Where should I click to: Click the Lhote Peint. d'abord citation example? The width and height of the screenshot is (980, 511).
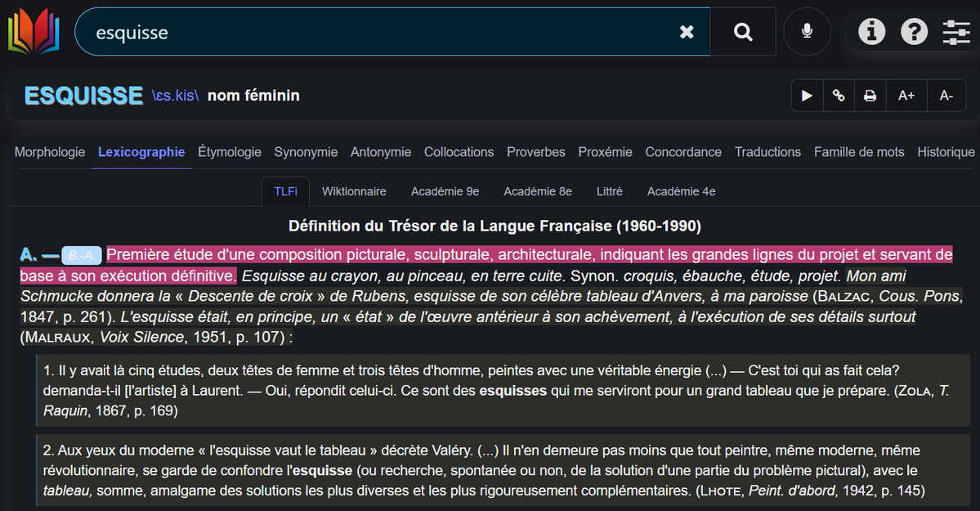[503, 470]
